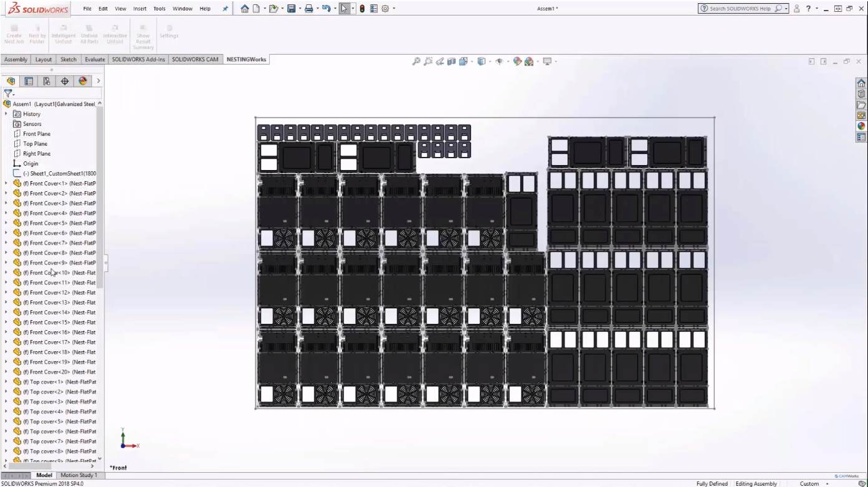Click the Previous View icon

pos(440,61)
